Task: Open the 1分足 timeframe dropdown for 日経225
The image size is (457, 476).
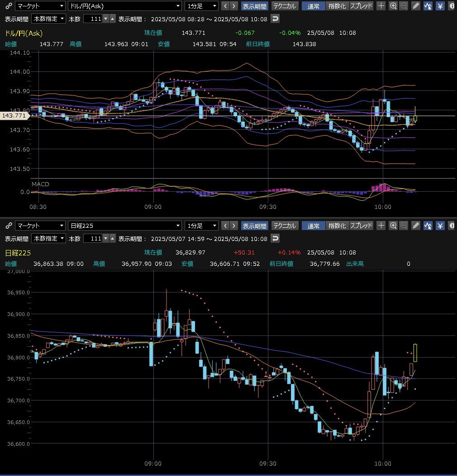Action: coord(201,226)
